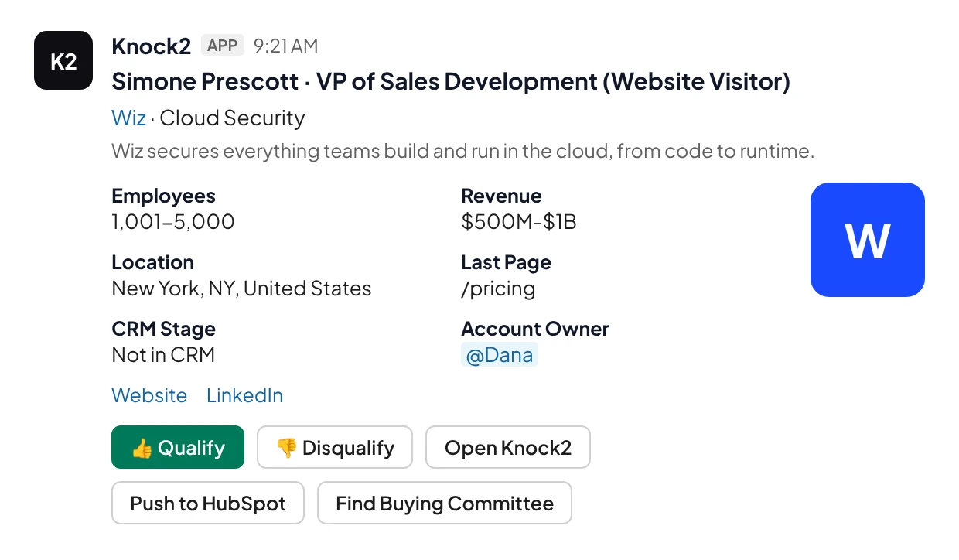Click the APP badge next to Knock2
This screenshot has height=560, width=959.
point(223,46)
